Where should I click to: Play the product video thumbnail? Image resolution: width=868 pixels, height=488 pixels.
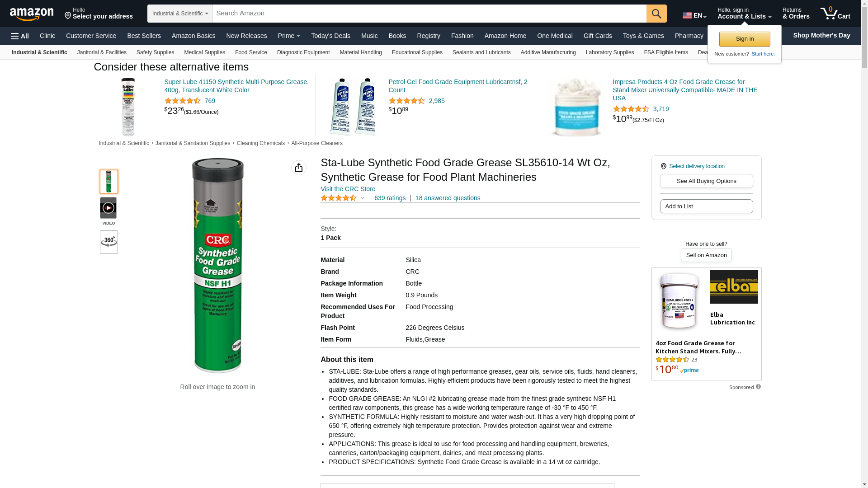coord(108,208)
